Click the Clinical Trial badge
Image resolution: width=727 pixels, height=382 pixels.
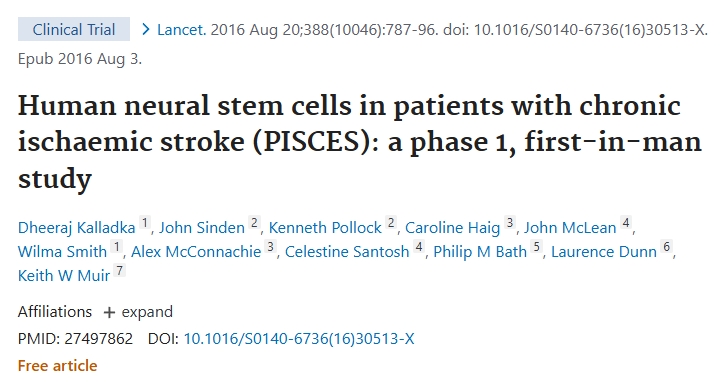[x=74, y=29]
